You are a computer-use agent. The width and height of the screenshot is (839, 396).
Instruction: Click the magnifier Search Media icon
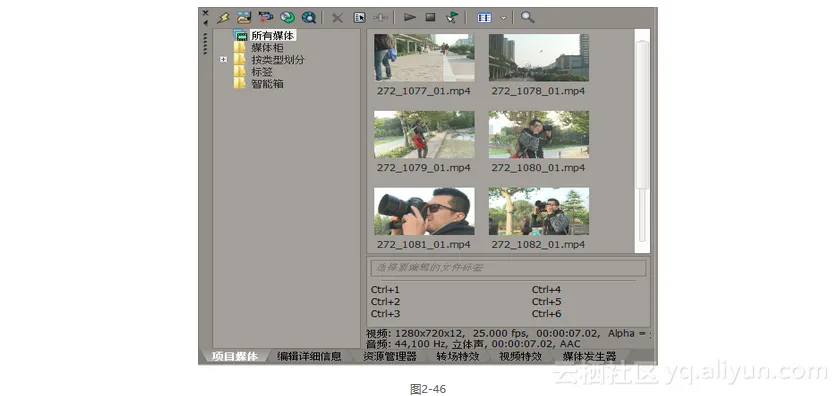528,17
